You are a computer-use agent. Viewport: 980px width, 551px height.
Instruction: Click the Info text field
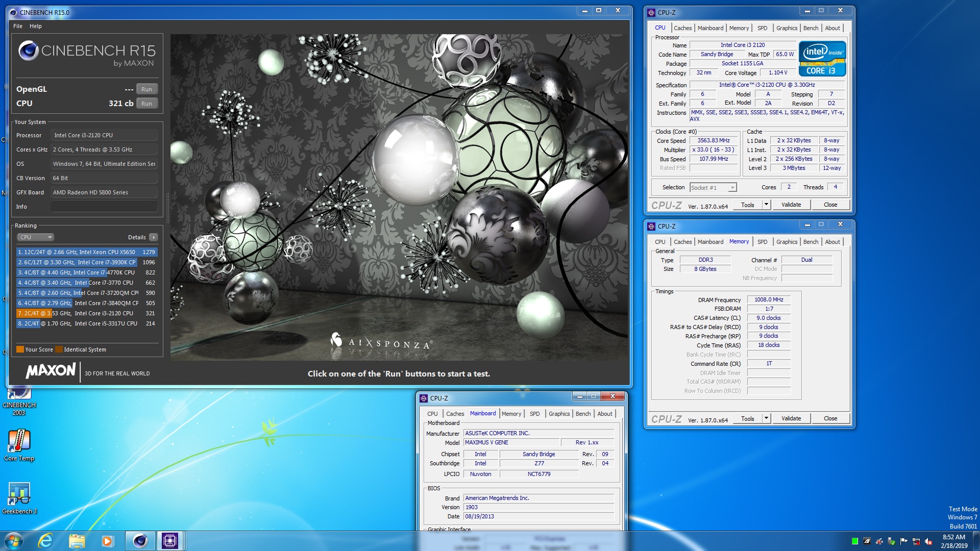(x=104, y=207)
